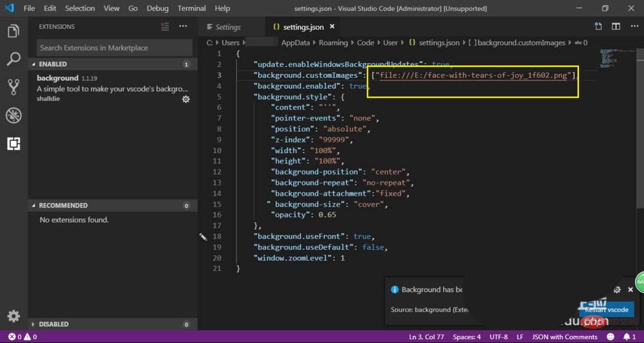Open the Extensions panel more actions menu
Viewport: 644px width, 343px height.
coord(183,26)
